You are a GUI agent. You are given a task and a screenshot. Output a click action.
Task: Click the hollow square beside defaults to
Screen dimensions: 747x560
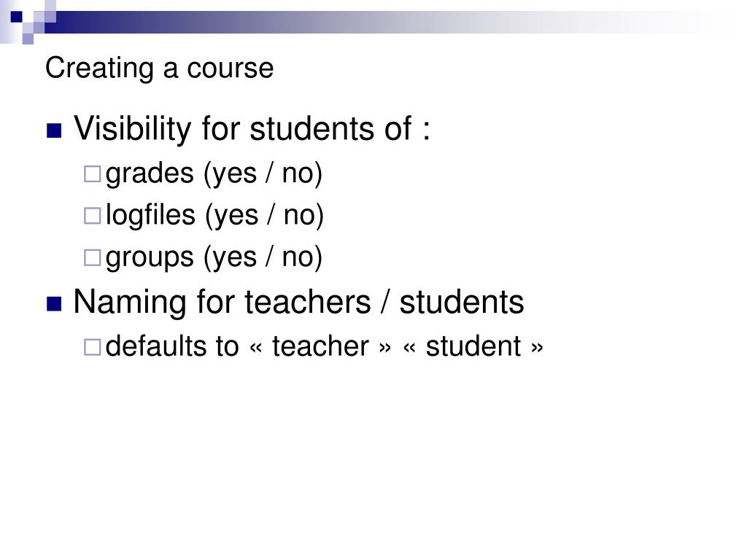point(92,347)
